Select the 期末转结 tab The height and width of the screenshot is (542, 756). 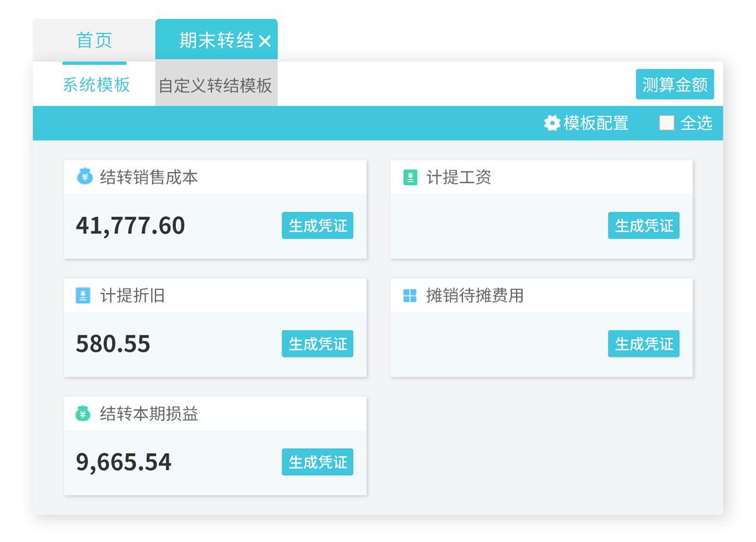pos(215,40)
